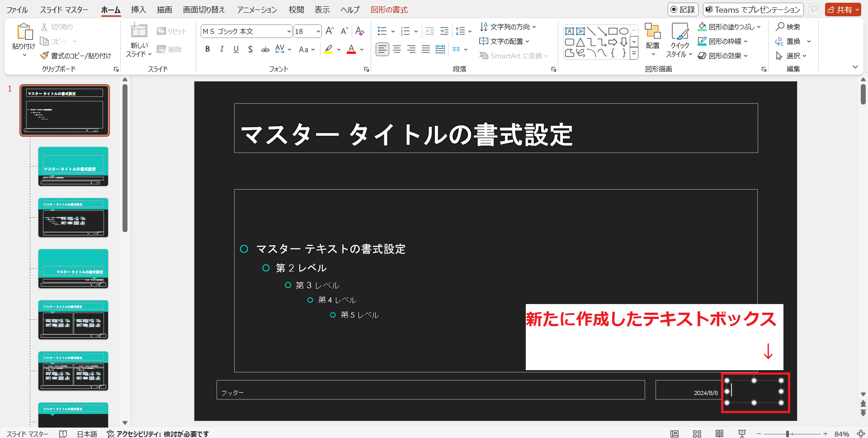Screen dimensions: 868x438
Task: Justify text alignment
Action: (426, 49)
